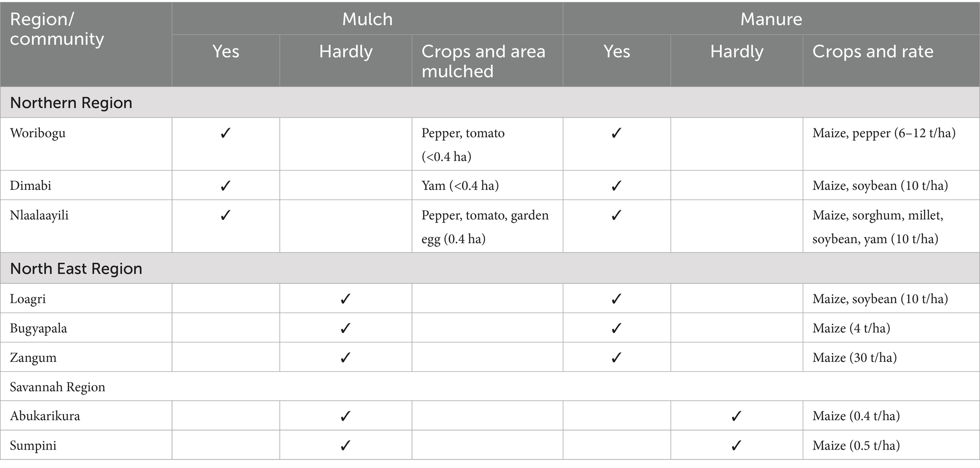This screenshot has width=980, height=468.
Task: Click the Yam (<0.4 ha) cell
Action: point(460,186)
